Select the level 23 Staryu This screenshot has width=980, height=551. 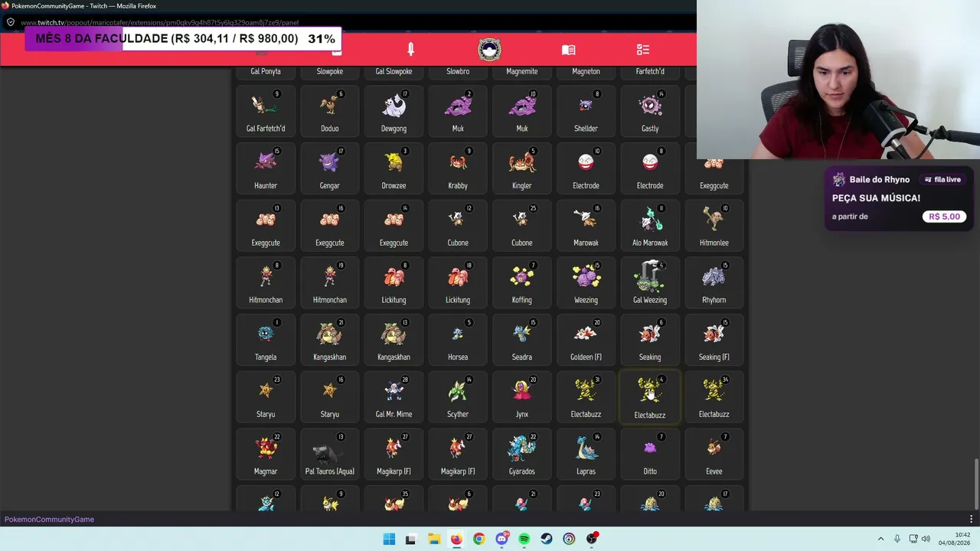(x=266, y=397)
